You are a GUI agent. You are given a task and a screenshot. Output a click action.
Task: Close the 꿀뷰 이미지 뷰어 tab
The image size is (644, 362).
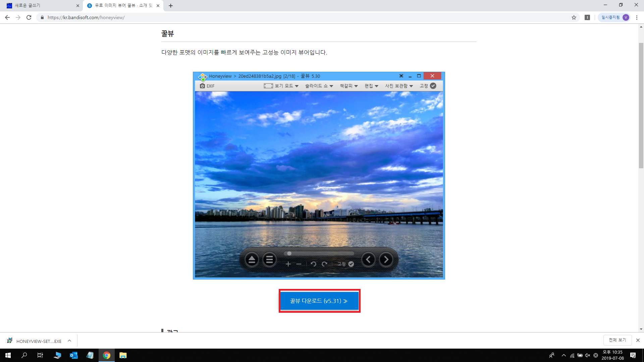tap(158, 6)
